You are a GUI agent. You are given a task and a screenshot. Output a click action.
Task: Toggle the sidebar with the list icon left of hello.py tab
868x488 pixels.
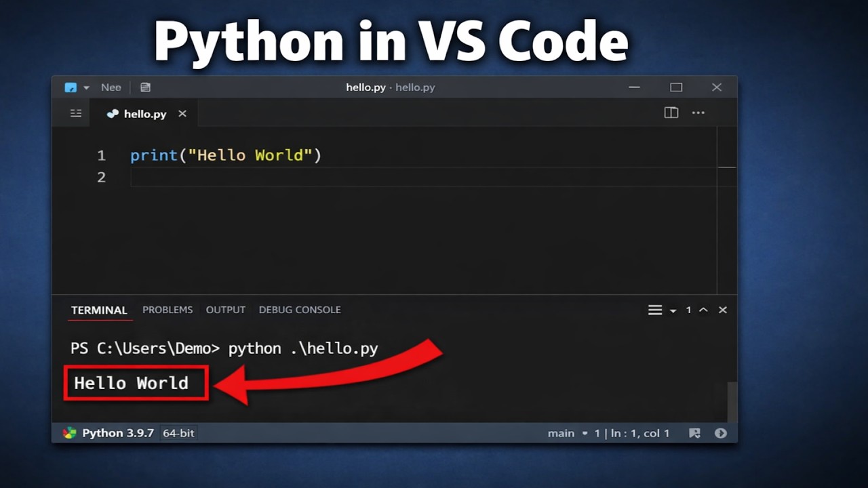tap(76, 113)
